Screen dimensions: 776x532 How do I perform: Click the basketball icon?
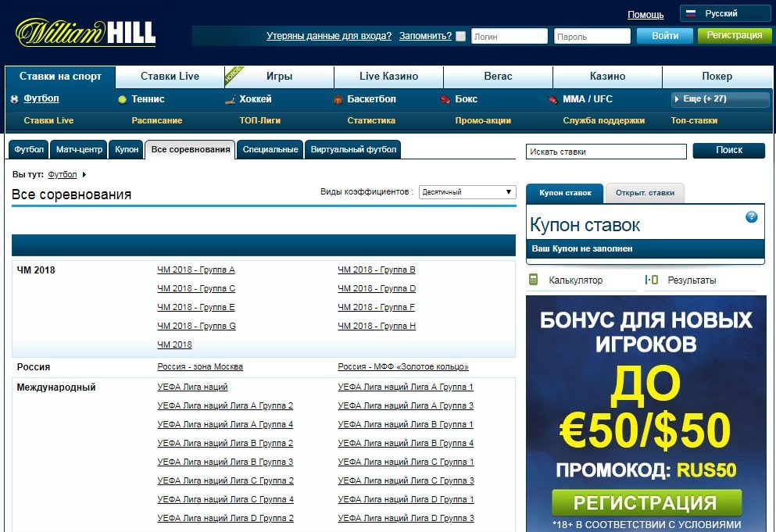coord(338,99)
